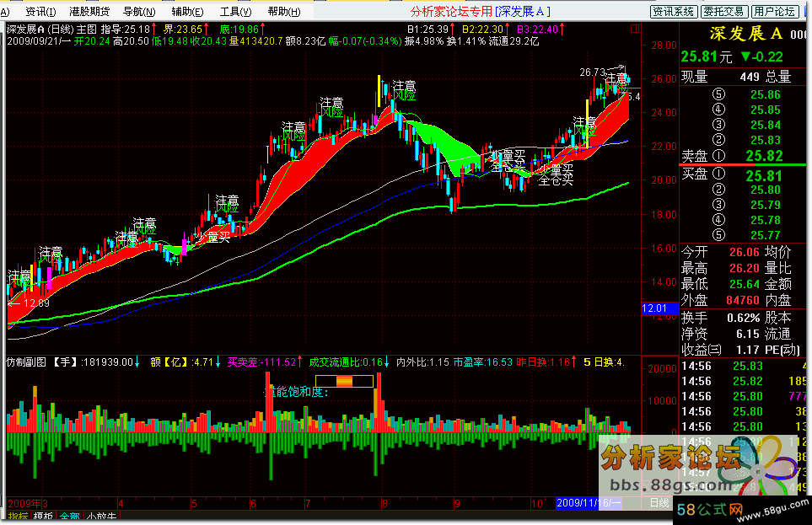This screenshot has height=525, width=812.
Task: Switch to the 小放牛 tab
Action: coord(101,517)
